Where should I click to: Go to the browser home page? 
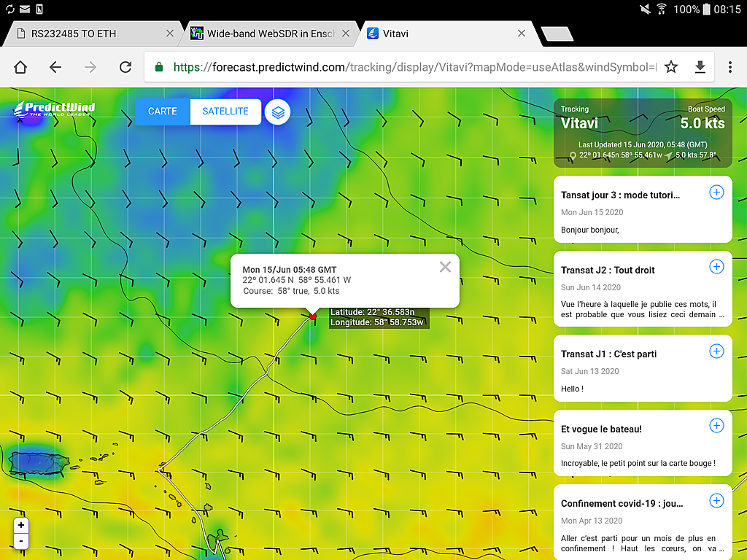(x=20, y=67)
